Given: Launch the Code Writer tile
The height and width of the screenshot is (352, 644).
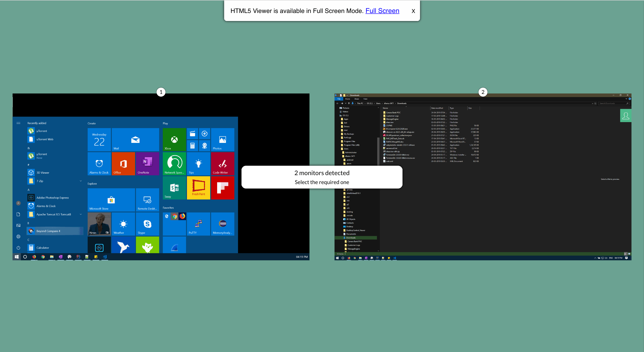Looking at the screenshot, I should point(222,164).
